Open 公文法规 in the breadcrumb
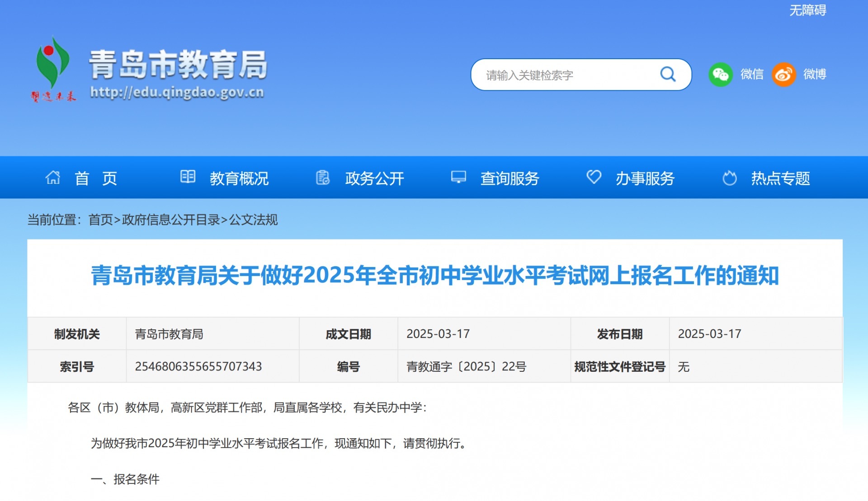This screenshot has height=501, width=868. [253, 220]
